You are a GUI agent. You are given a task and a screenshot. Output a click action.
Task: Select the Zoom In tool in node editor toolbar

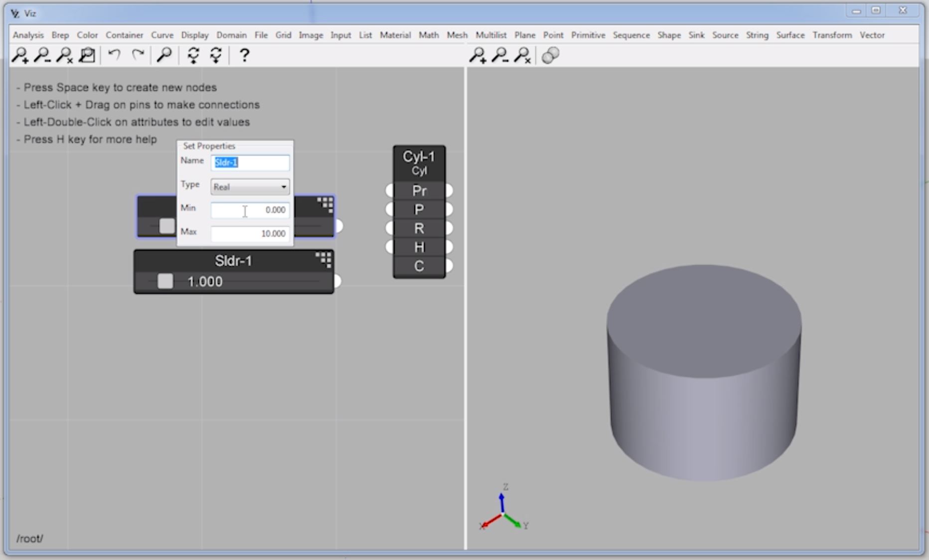coord(20,55)
